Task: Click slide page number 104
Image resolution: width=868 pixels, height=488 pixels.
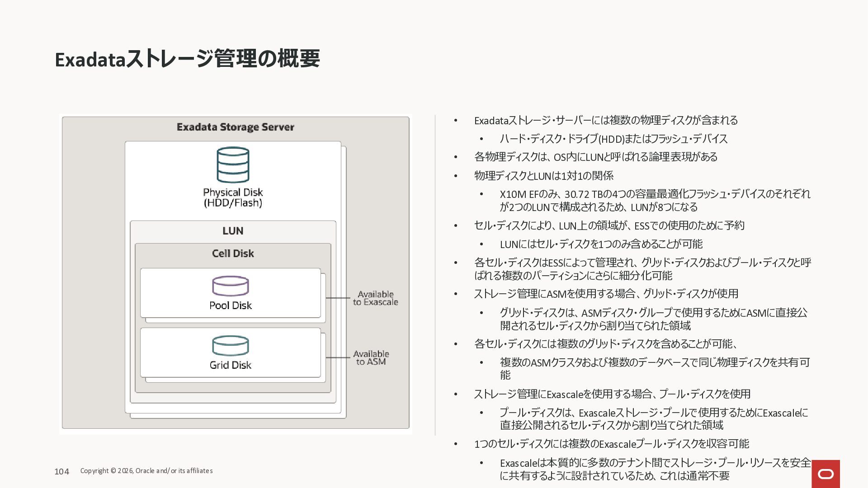Action: 61,472
